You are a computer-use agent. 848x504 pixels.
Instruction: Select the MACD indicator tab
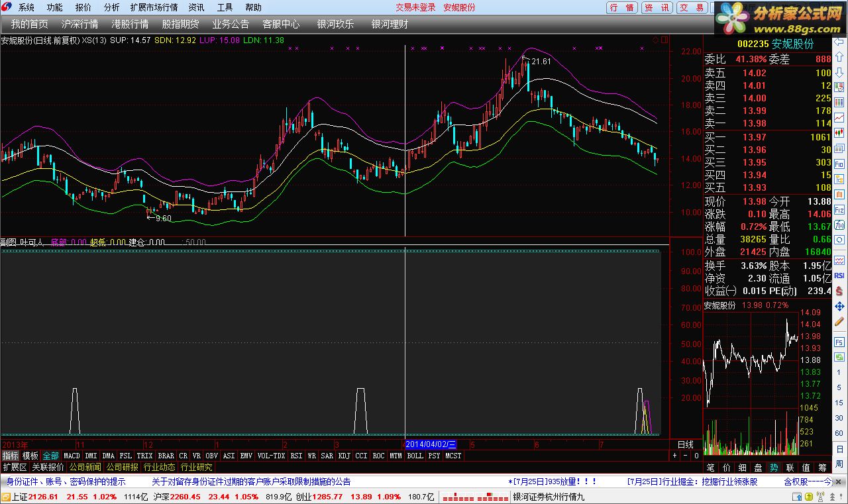(72, 456)
